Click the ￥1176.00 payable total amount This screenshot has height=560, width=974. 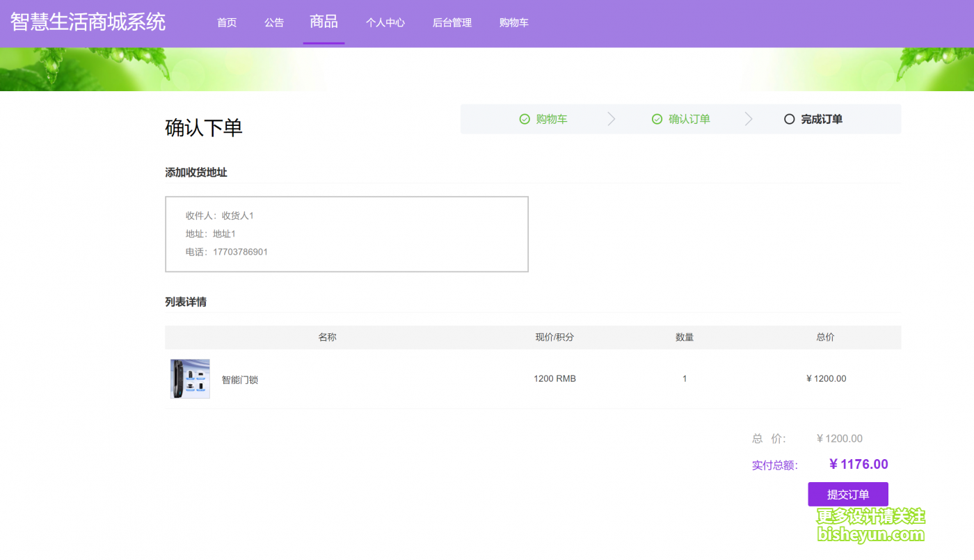pos(858,464)
